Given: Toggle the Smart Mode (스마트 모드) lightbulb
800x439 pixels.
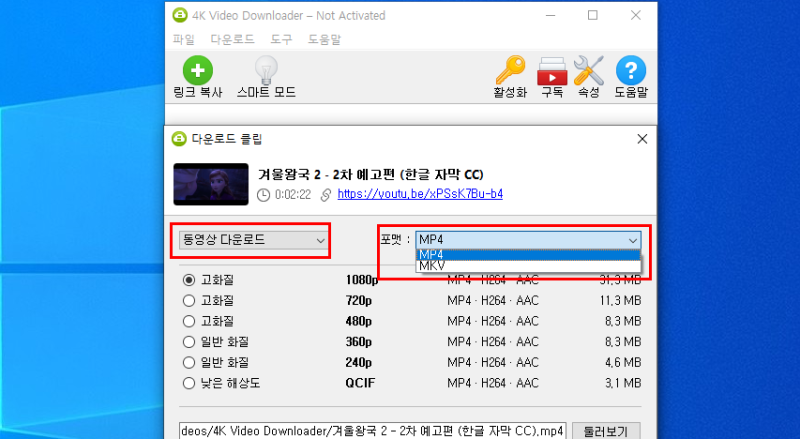Looking at the screenshot, I should (266, 70).
